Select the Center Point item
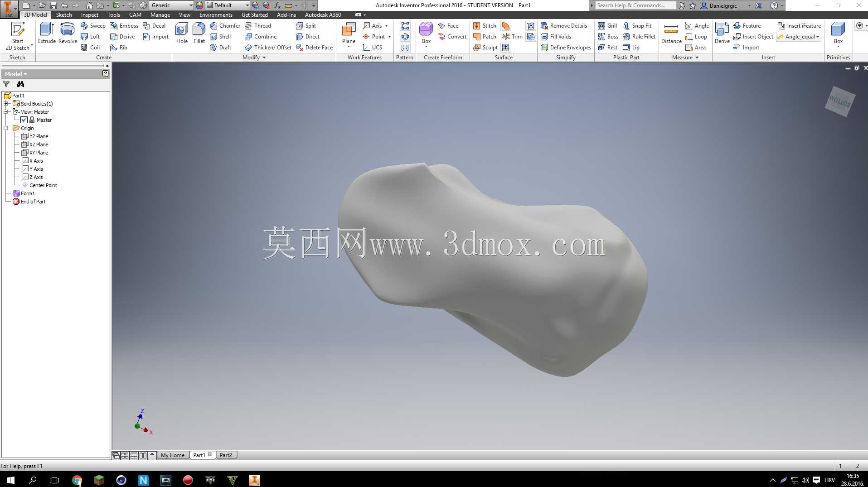Viewport: 868px width, 487px height. 39,185
